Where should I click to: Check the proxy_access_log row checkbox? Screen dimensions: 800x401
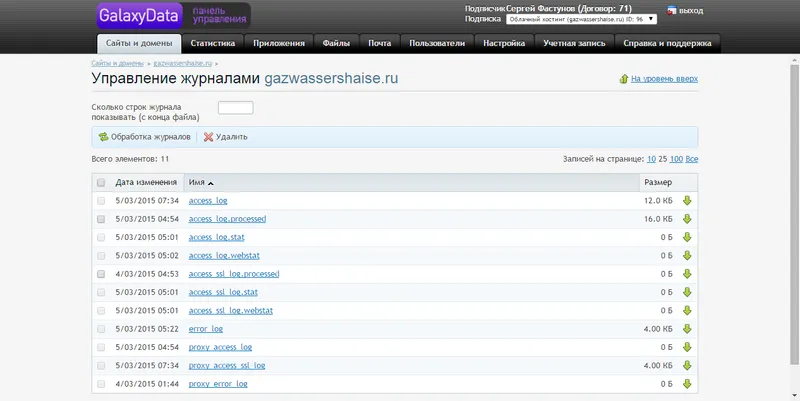tap(101, 347)
